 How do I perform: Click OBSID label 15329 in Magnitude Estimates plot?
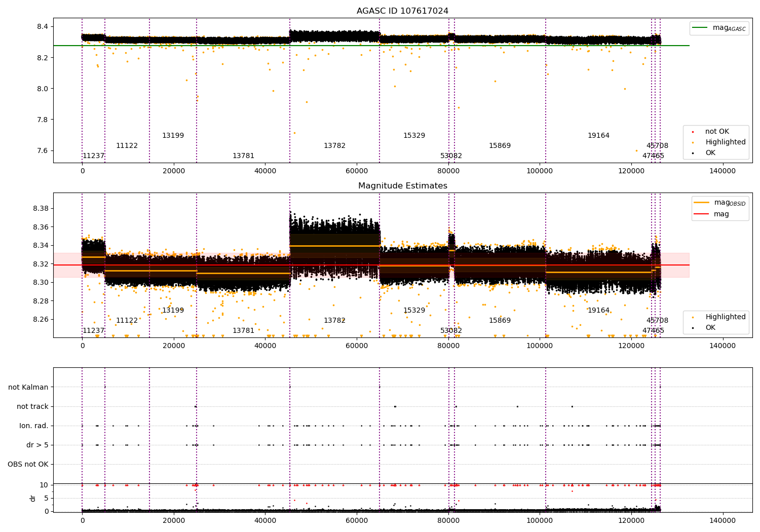click(414, 311)
